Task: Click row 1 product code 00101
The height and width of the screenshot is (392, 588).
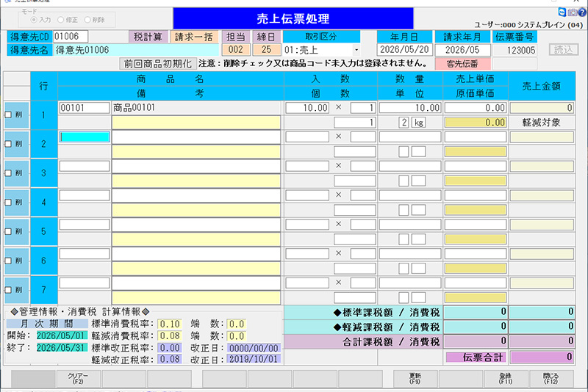Action: pyautogui.click(x=85, y=108)
